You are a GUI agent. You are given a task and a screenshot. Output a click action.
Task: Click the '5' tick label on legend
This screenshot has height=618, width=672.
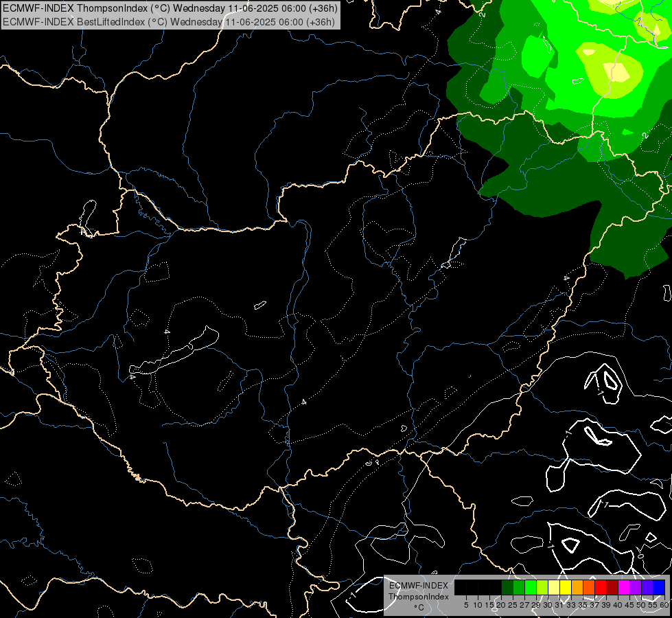(466, 605)
